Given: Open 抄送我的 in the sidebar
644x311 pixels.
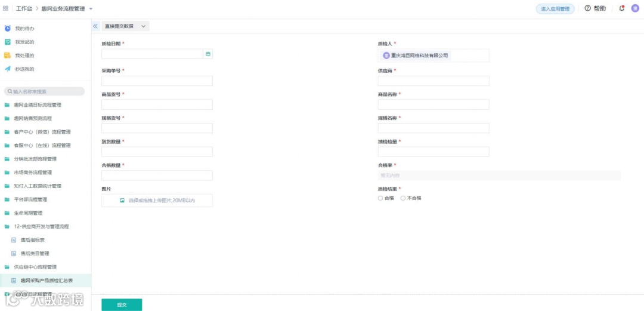Looking at the screenshot, I should click(x=24, y=69).
